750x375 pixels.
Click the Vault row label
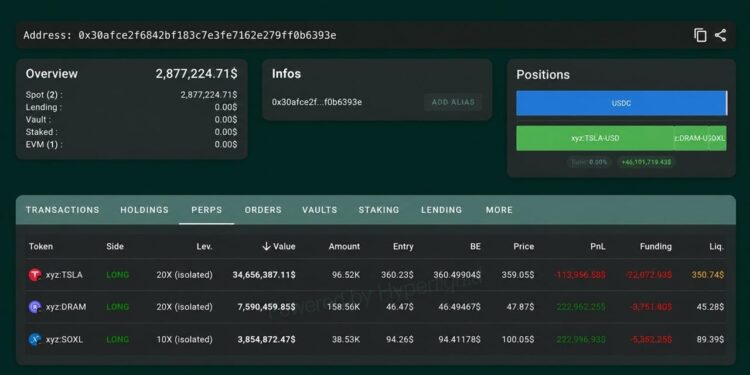(x=38, y=120)
